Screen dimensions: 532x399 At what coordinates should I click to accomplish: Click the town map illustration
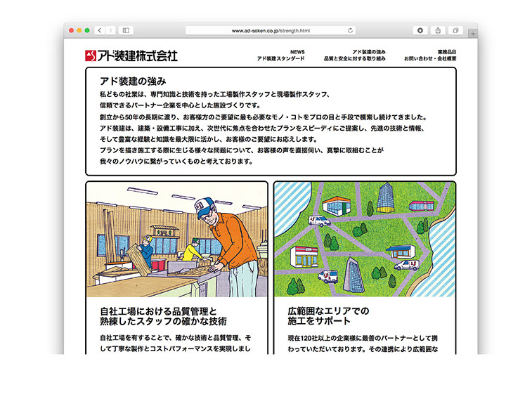click(364, 240)
